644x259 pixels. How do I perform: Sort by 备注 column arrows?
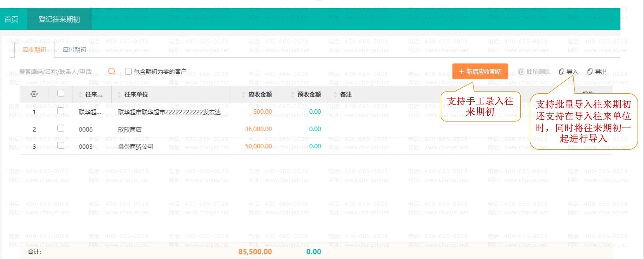[x=335, y=95]
